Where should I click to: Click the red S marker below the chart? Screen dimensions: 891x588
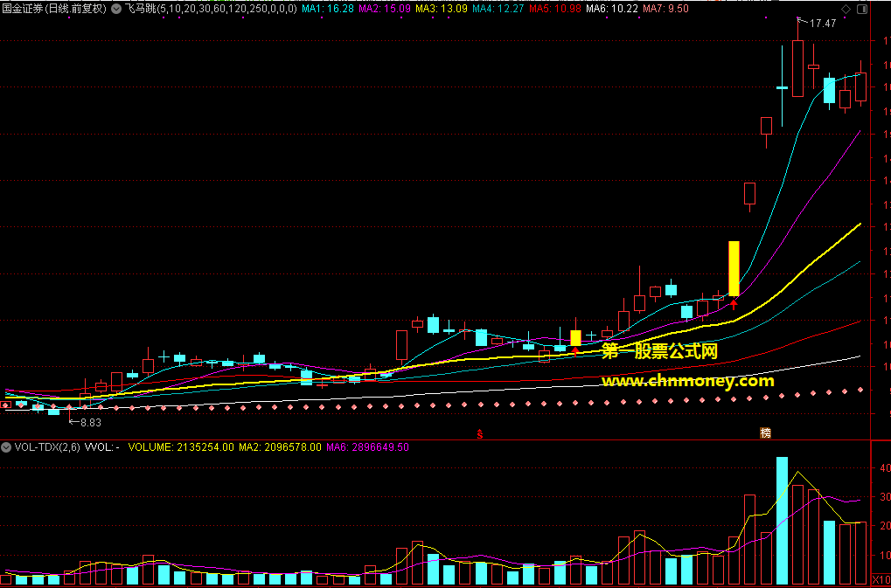[x=479, y=434]
